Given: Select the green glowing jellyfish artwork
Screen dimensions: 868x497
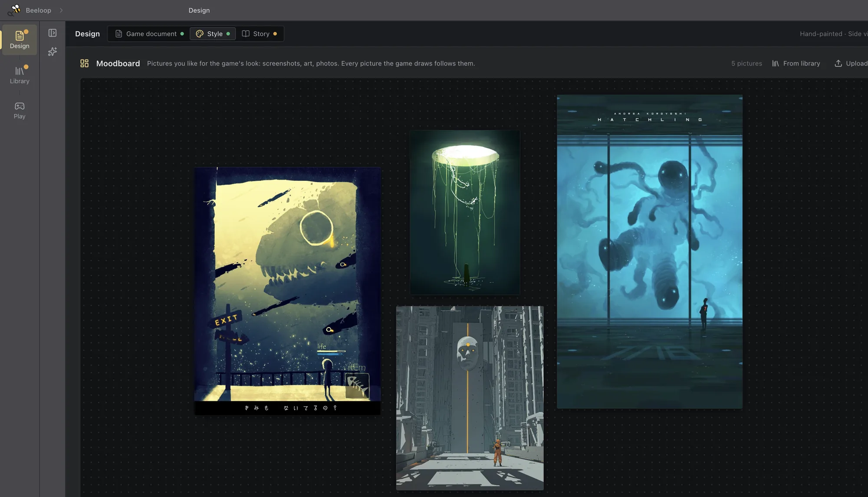Looking at the screenshot, I should [x=465, y=213].
